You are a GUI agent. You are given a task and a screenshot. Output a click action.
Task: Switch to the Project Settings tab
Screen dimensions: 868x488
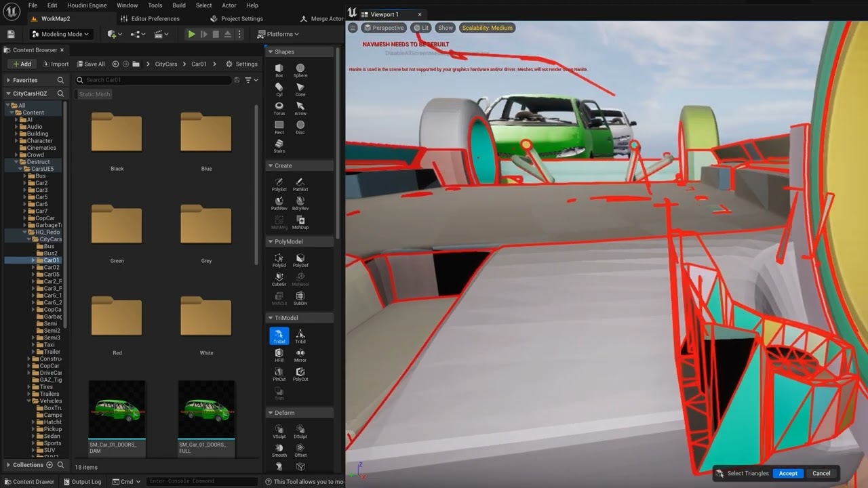(x=237, y=18)
